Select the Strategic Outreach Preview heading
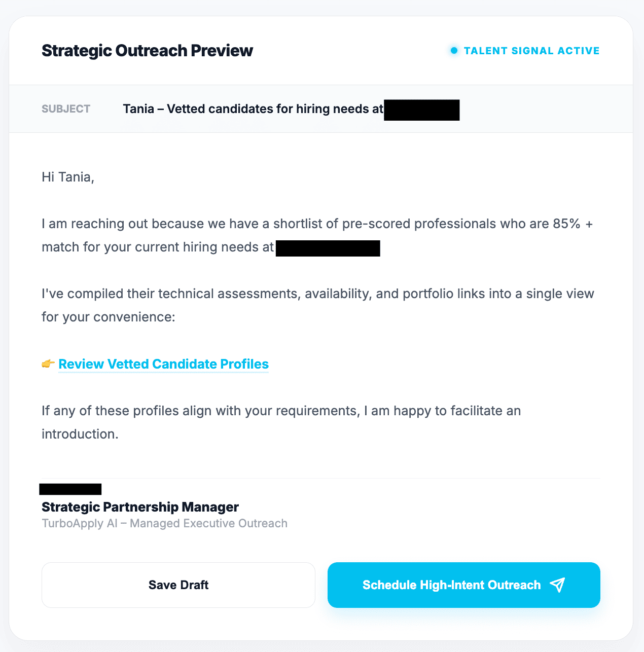Image resolution: width=644 pixels, height=652 pixels. click(x=147, y=51)
